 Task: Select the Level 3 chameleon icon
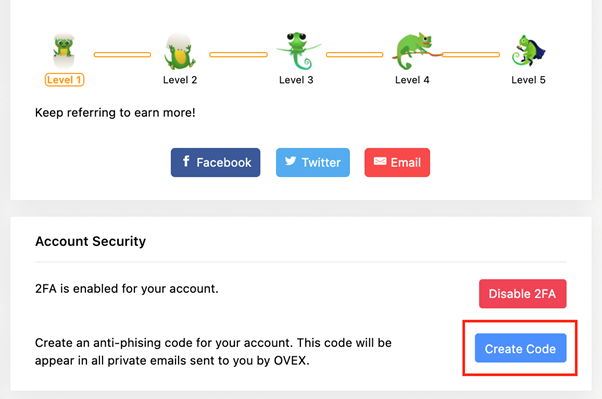(x=298, y=51)
